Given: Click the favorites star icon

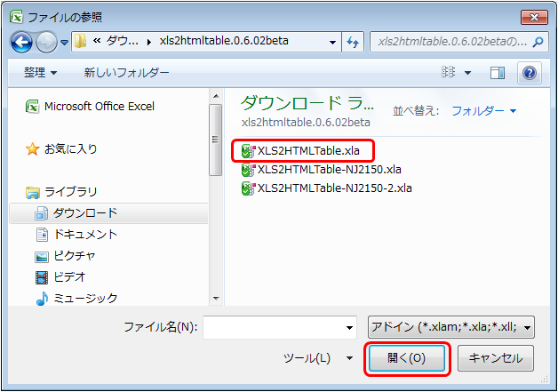Looking at the screenshot, I should [32, 148].
